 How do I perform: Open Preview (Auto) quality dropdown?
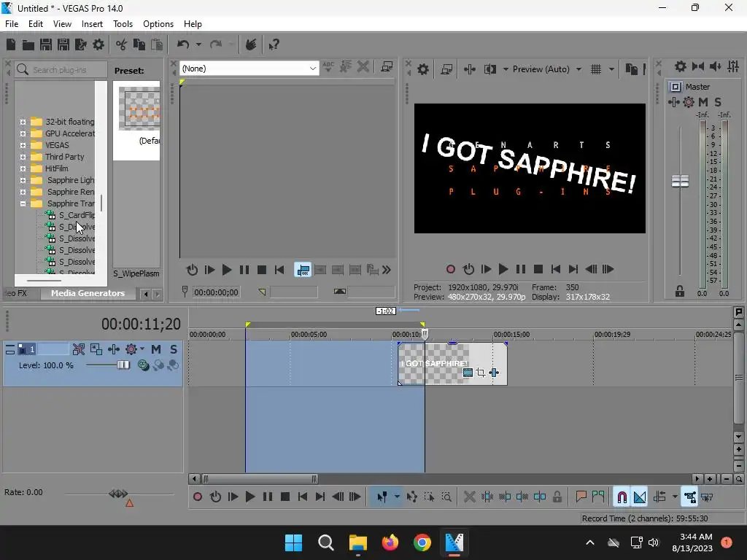point(578,69)
